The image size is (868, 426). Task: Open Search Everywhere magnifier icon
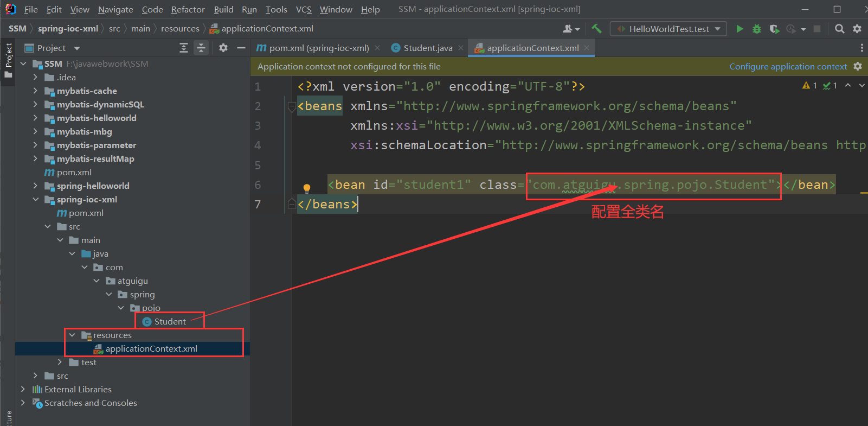[x=840, y=29]
